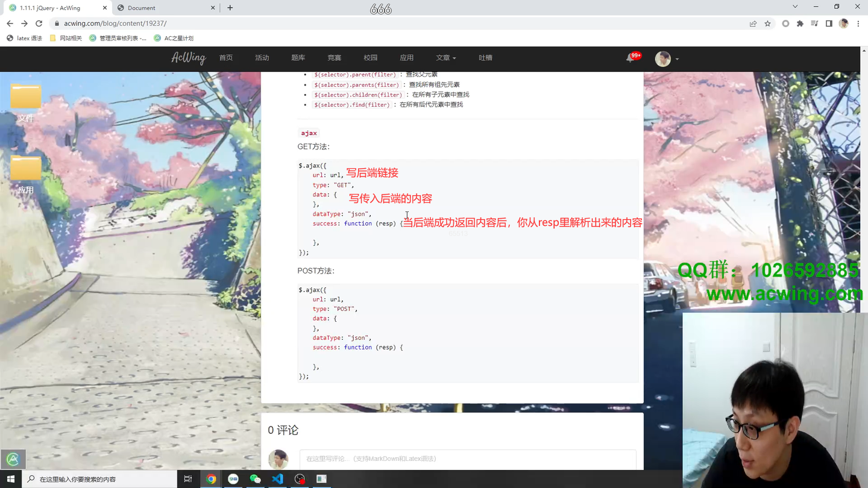The width and height of the screenshot is (868, 488).
Task: Click the $(selector).parents(filter) code text
Action: [356, 85]
